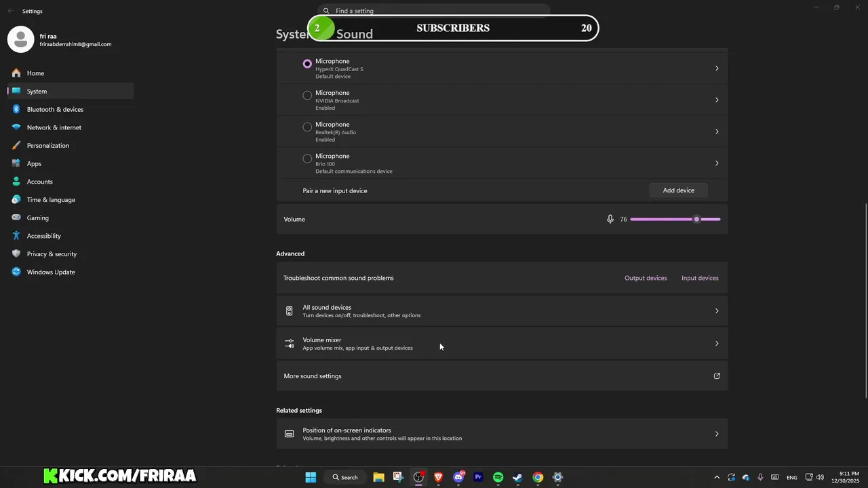This screenshot has height=488, width=868.
Task: Open the Gaming section
Action: coord(71,218)
